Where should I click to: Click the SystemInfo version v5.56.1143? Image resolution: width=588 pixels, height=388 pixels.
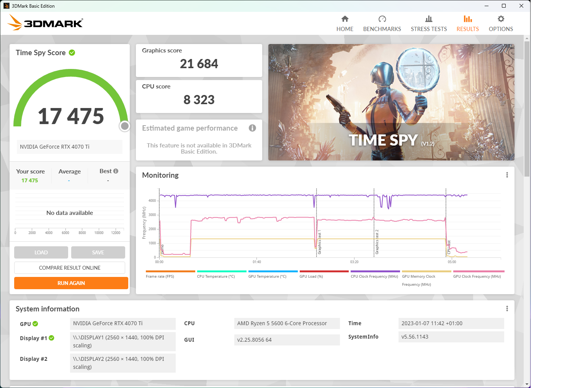click(451, 337)
